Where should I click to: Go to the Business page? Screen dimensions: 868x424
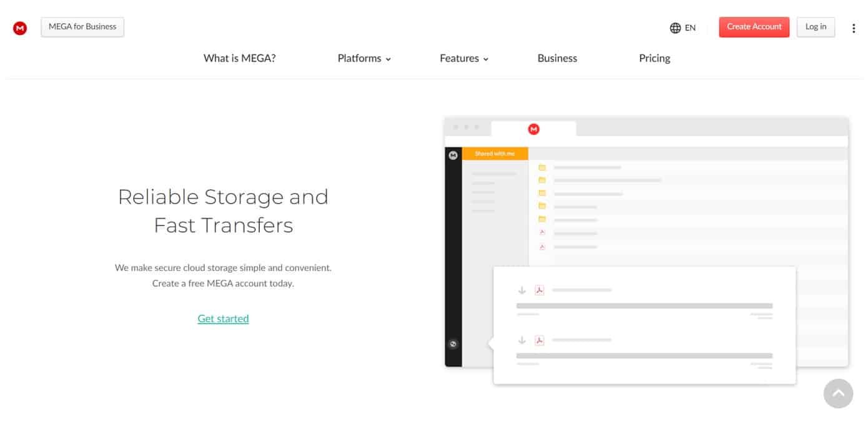557,58
